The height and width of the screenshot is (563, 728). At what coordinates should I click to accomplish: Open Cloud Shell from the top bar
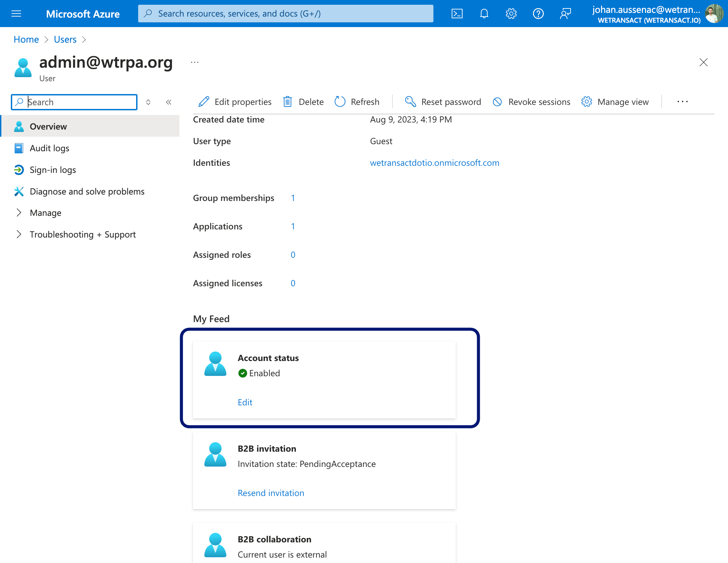(457, 14)
